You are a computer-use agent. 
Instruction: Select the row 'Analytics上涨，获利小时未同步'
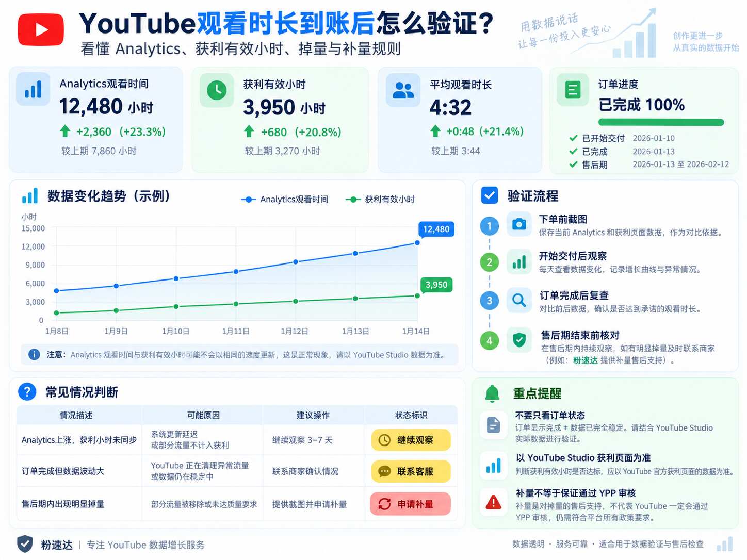237,440
